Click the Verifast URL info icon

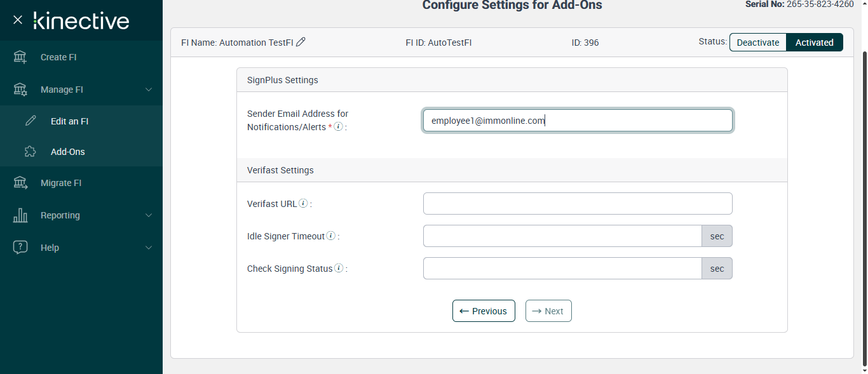(x=304, y=204)
